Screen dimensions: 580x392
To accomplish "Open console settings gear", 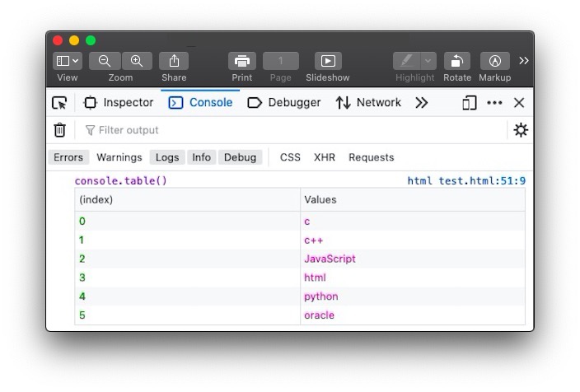I will [x=521, y=130].
